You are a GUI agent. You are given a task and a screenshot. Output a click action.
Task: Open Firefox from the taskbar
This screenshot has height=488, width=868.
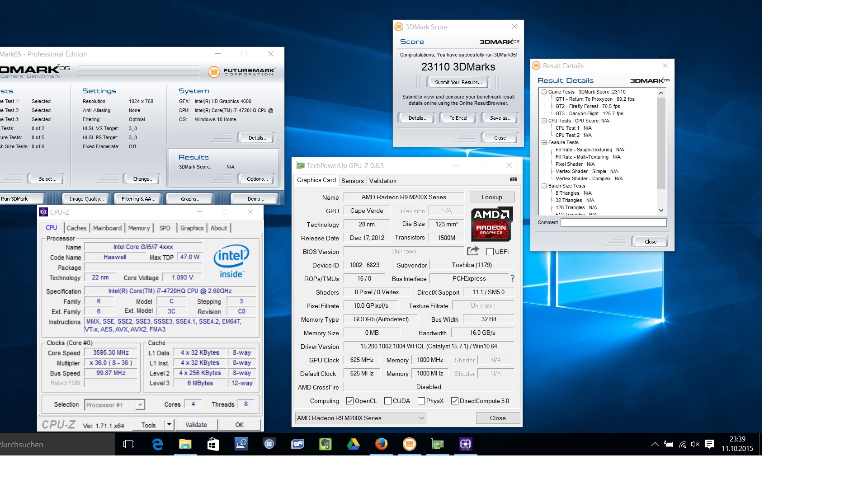pyautogui.click(x=381, y=444)
